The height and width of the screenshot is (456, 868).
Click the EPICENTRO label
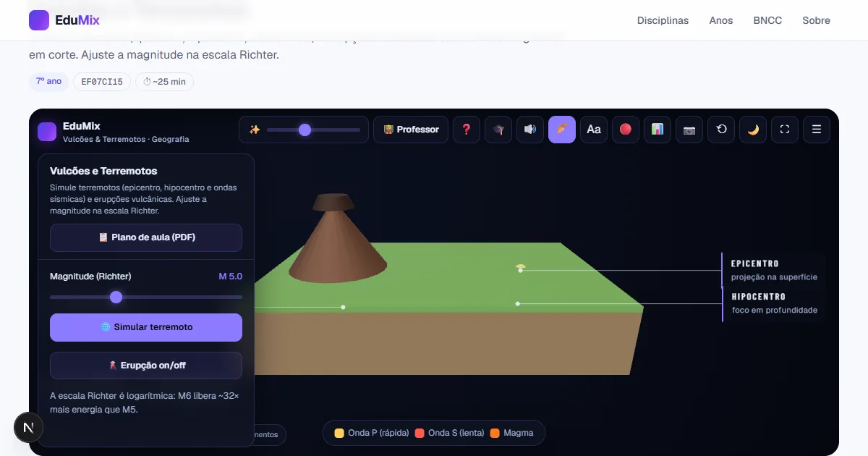[x=755, y=263]
